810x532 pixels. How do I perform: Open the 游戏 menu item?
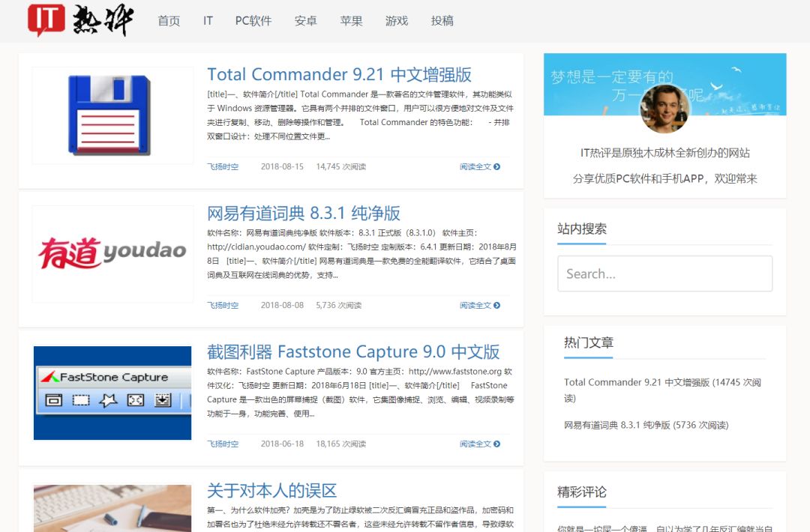[x=397, y=21]
